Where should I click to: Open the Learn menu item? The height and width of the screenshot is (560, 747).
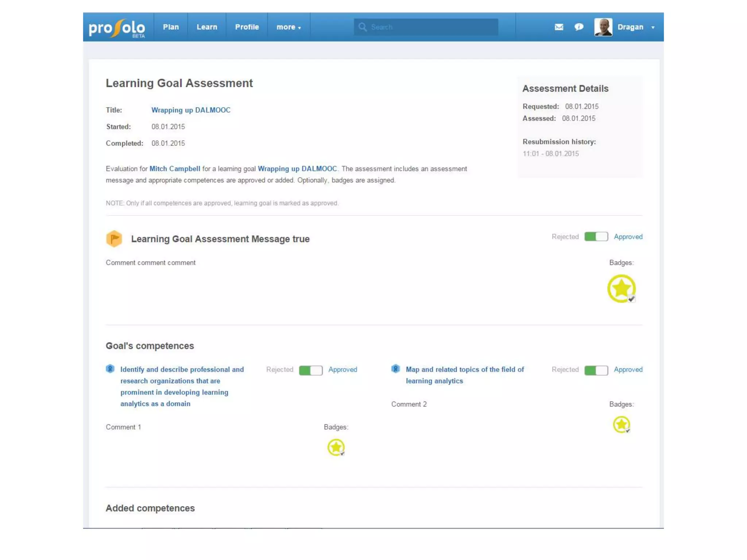point(207,27)
